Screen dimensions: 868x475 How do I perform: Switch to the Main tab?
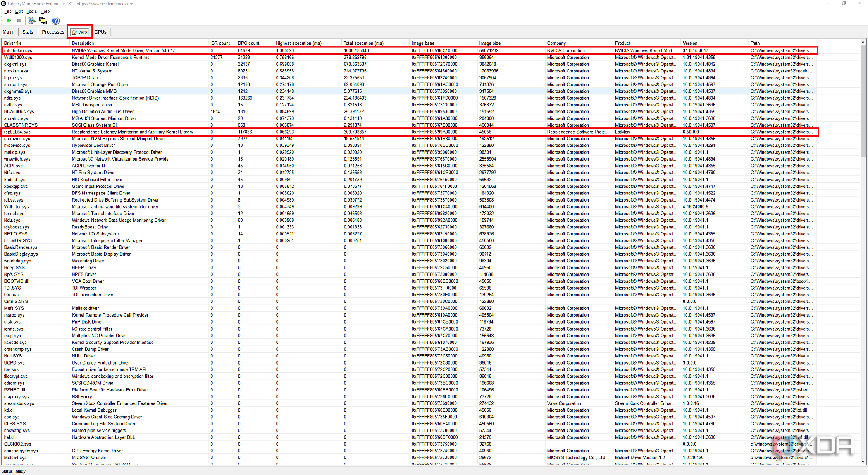pos(8,32)
